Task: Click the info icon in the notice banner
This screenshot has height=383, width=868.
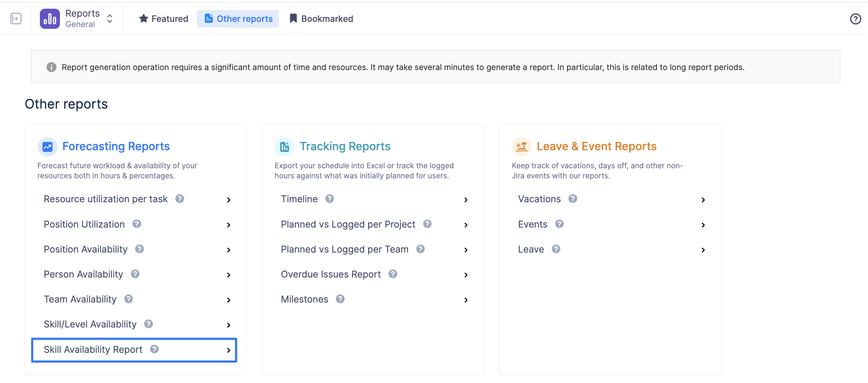Action: click(x=51, y=67)
